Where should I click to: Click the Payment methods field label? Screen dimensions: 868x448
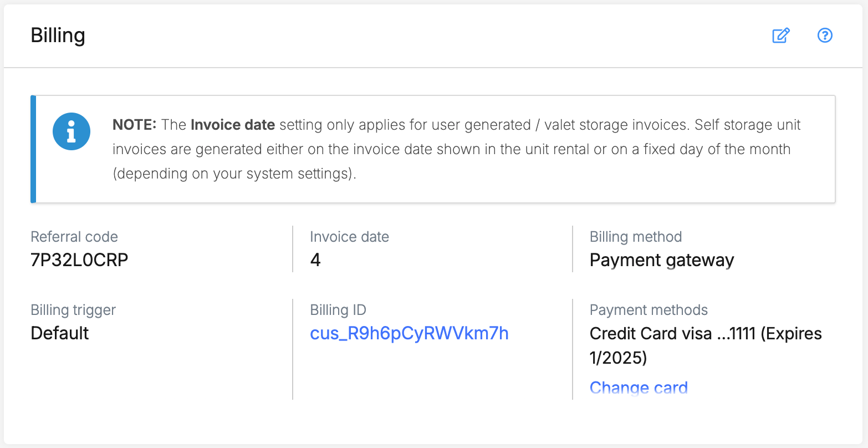[x=649, y=310]
